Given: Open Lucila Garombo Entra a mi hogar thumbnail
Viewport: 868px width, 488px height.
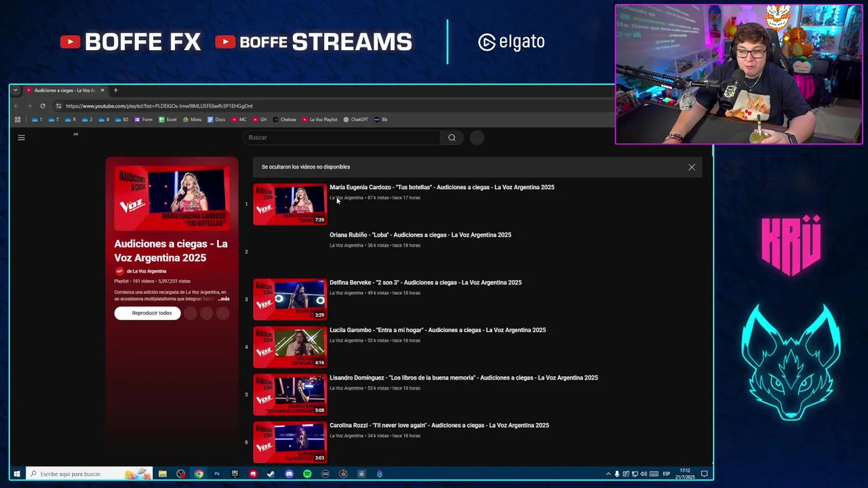Looking at the screenshot, I should pos(290,347).
